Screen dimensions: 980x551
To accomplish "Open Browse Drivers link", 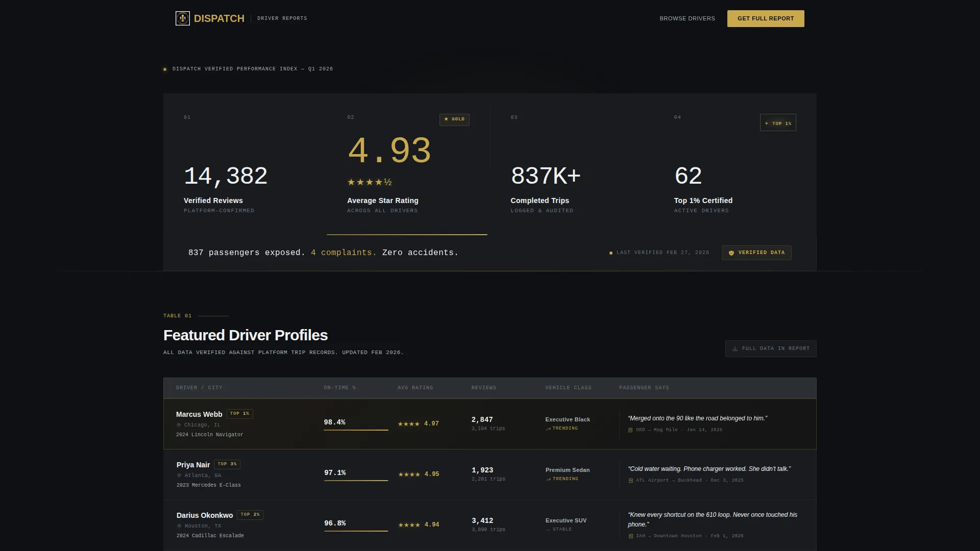I will 687,18.
